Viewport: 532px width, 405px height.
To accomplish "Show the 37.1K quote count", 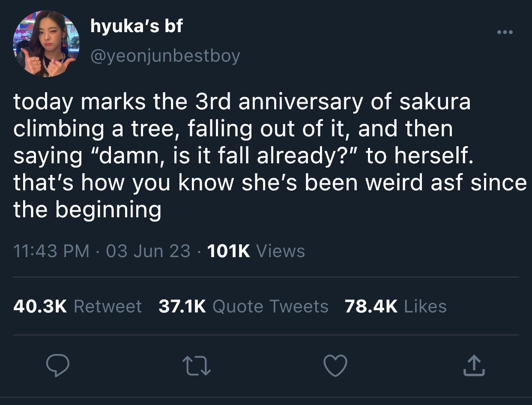I will [x=182, y=306].
